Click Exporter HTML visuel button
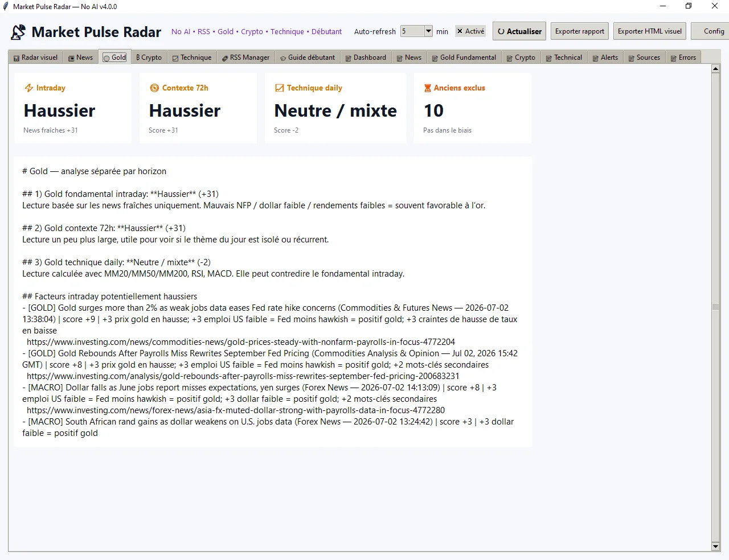Image resolution: width=729 pixels, height=560 pixels. [x=650, y=31]
